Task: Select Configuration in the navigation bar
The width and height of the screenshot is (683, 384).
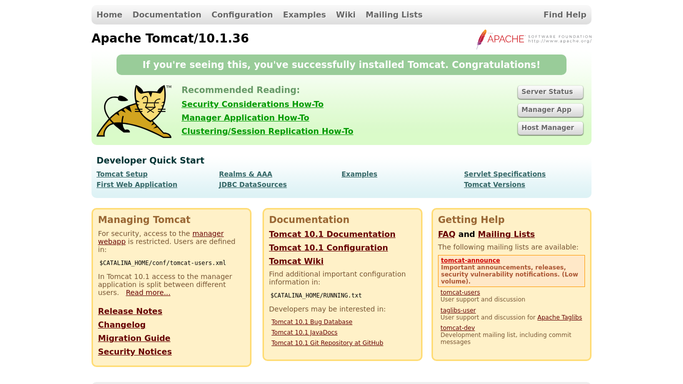Action: pos(242,15)
